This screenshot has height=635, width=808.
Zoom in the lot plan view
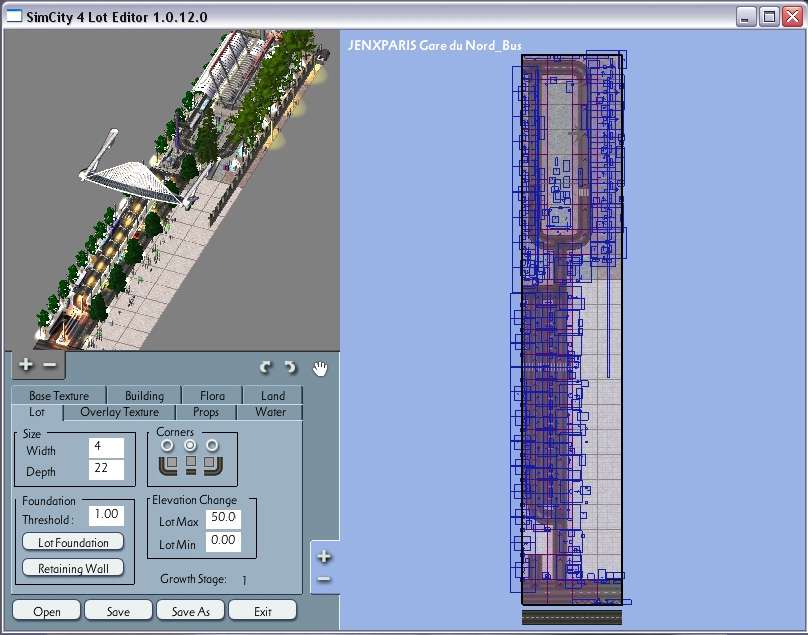click(324, 557)
